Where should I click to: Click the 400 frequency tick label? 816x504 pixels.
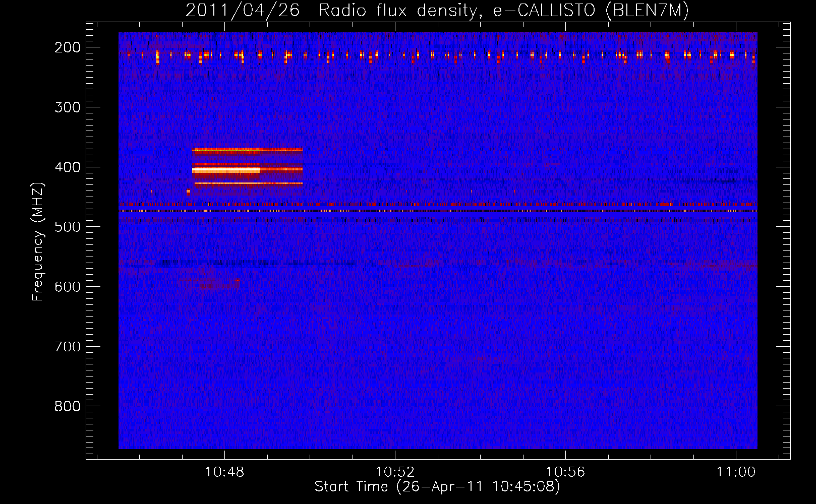(68, 167)
